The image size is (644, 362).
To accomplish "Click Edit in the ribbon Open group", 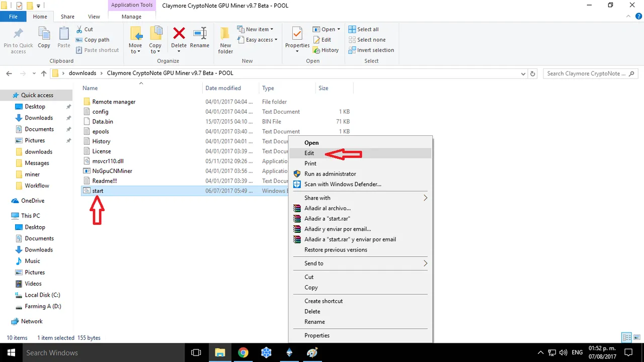I will pyautogui.click(x=322, y=40).
